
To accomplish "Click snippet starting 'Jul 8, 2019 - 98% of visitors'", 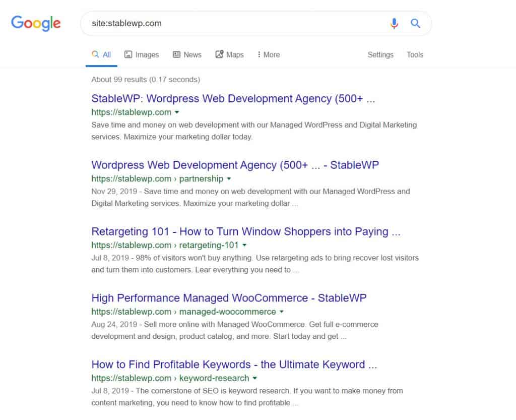I will point(255,264).
